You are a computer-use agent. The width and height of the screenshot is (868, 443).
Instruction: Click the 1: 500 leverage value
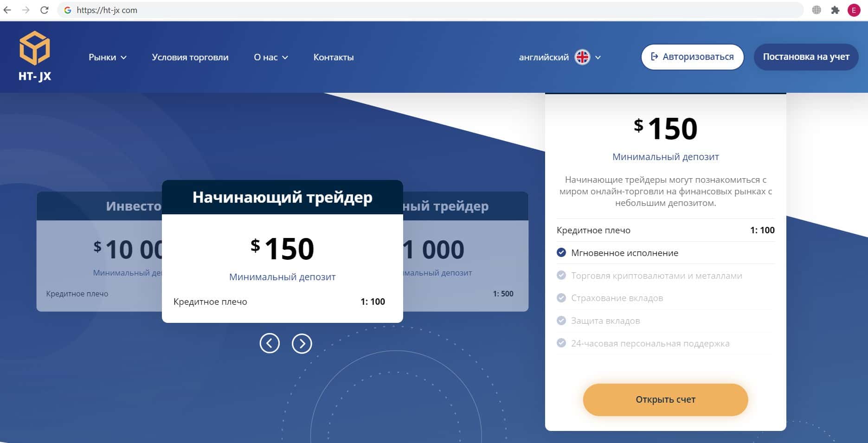[503, 294]
